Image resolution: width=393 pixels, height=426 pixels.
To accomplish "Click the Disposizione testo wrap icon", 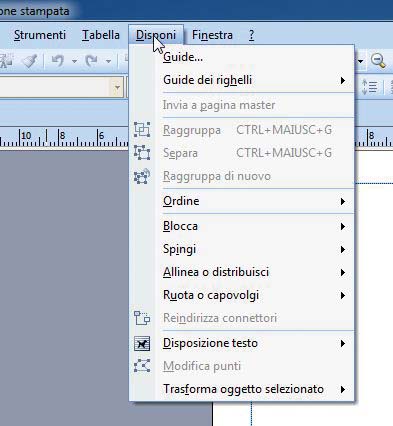I will tap(142, 343).
